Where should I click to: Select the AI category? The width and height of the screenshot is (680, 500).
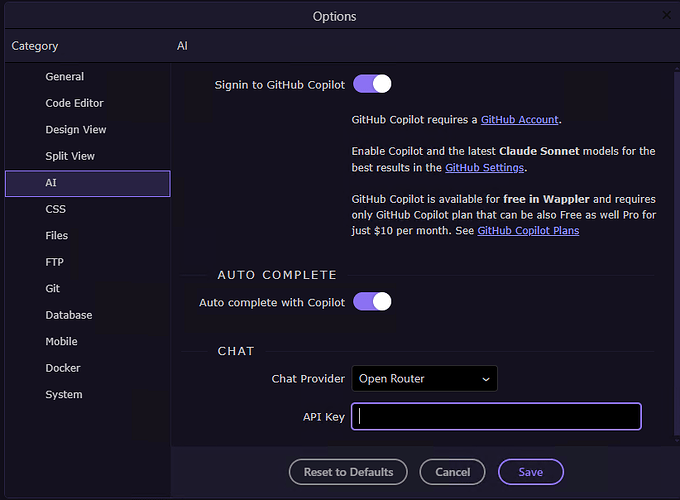(x=88, y=183)
